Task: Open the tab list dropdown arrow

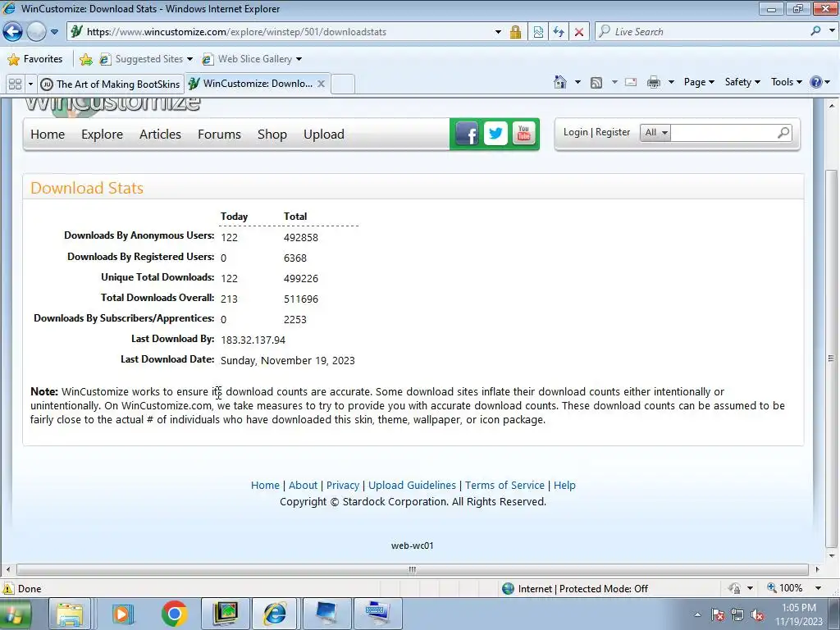Action: tap(30, 84)
